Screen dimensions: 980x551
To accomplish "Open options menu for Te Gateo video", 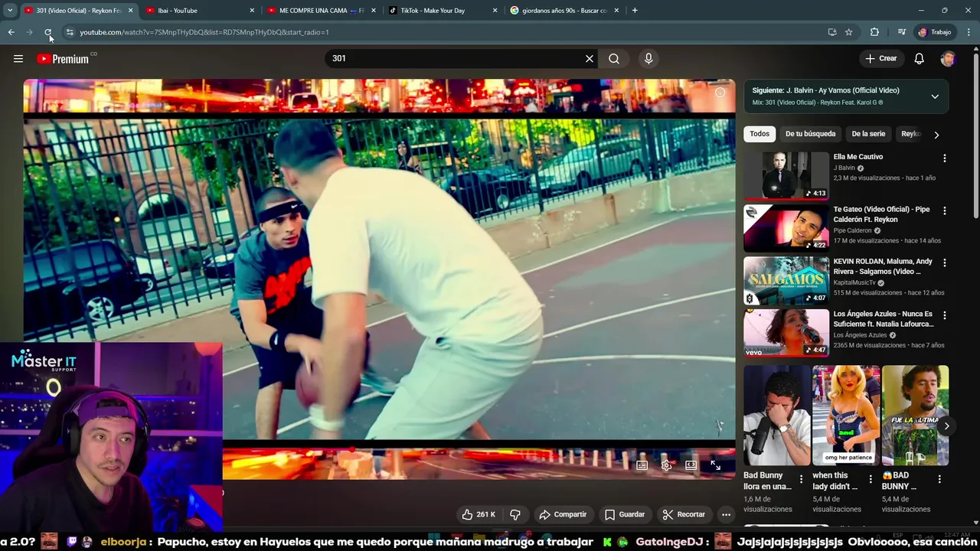I will [944, 210].
